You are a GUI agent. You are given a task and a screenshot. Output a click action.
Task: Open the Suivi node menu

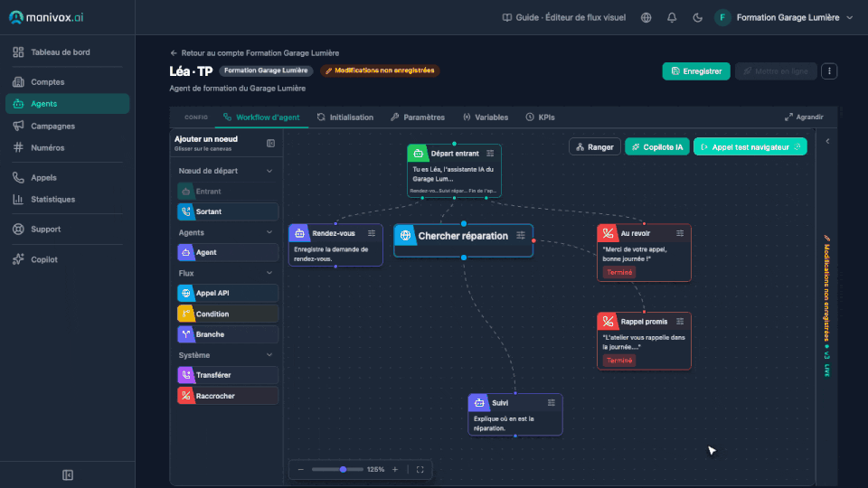coord(552,403)
